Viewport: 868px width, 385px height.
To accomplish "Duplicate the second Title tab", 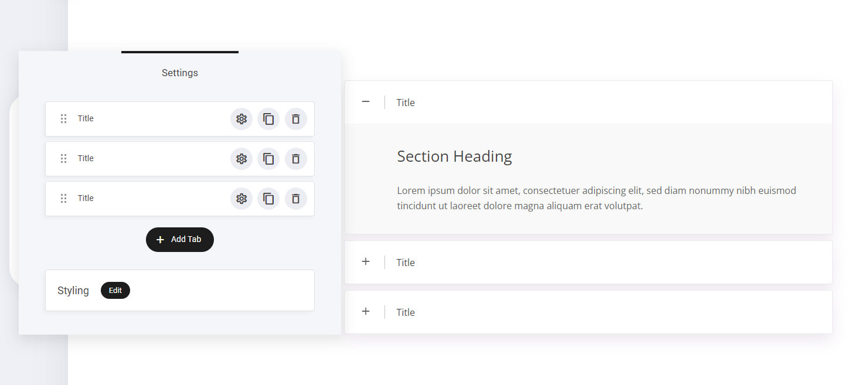I will tap(268, 159).
